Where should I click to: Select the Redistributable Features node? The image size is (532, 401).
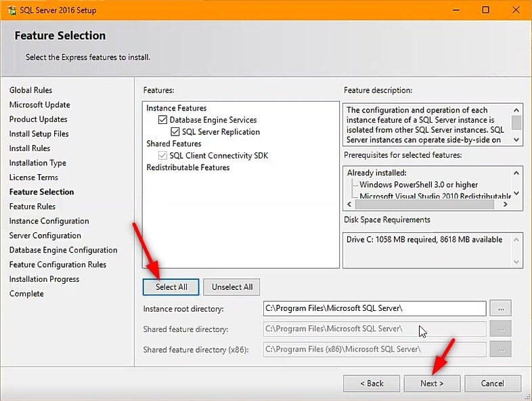[188, 167]
